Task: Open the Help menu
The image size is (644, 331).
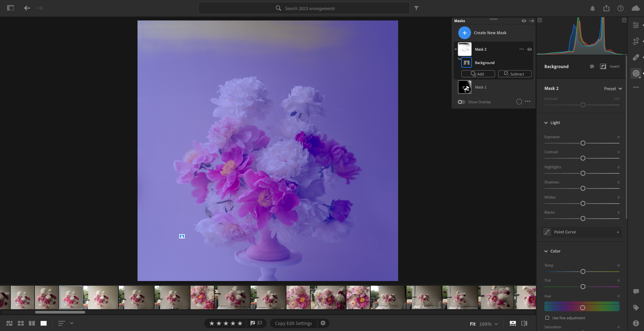Action: tap(620, 8)
